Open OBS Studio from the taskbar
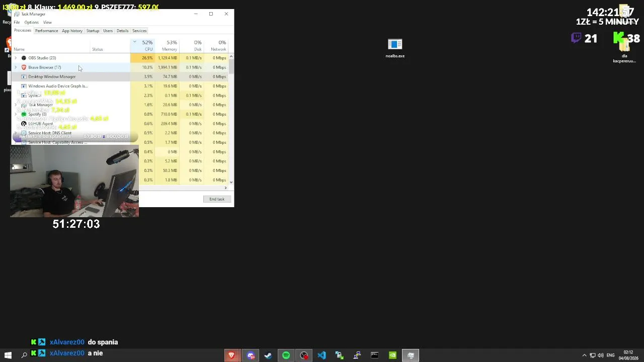Viewport: 644px width, 362px height. tap(304, 355)
